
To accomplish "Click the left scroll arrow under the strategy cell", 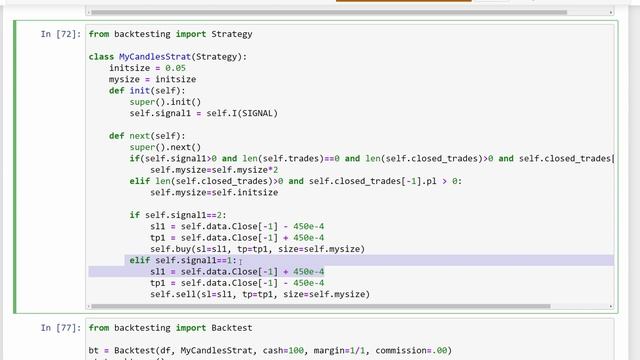I will pyautogui.click(x=89, y=306).
